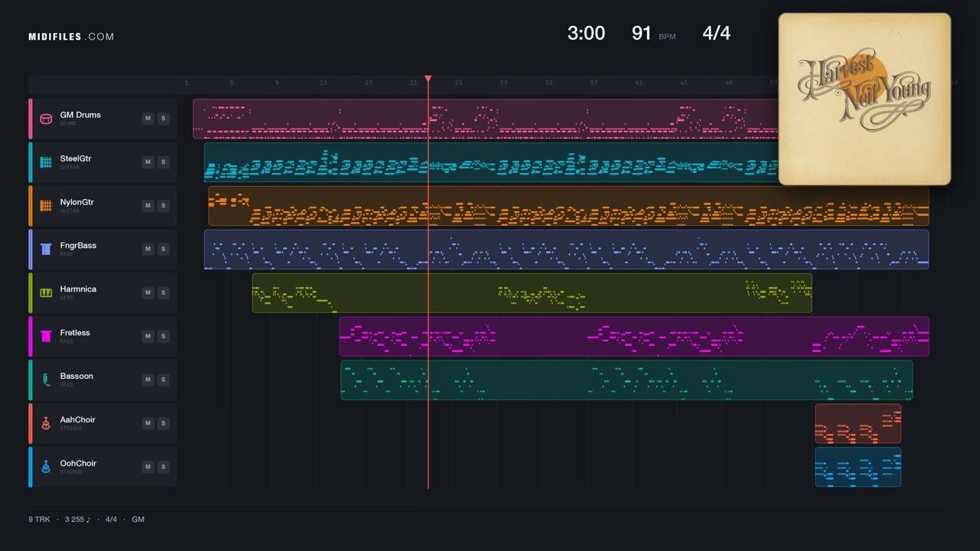980x551 pixels.
Task: Mute the OohChoir track
Action: coord(148,467)
